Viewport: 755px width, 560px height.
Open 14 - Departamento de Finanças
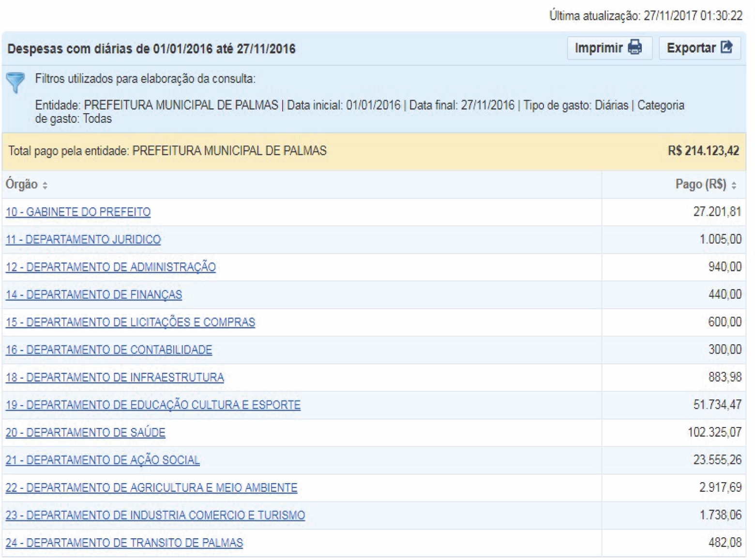pyautogui.click(x=93, y=295)
